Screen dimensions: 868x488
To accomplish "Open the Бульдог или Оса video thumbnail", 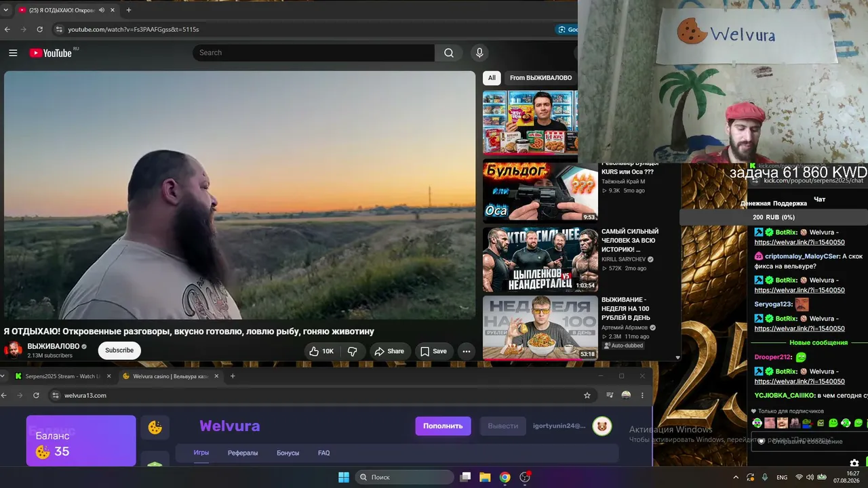I will 540,192.
